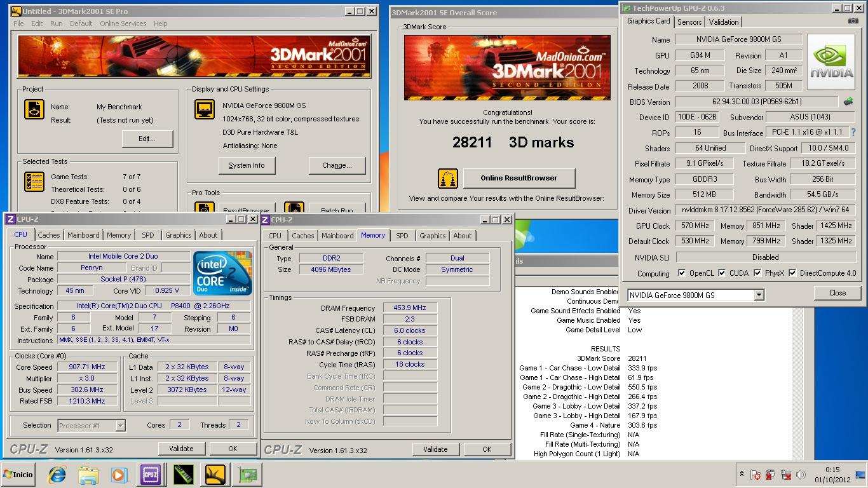Click the memory stick taskbar icon
Screen dimensions: 868x488
[184, 475]
